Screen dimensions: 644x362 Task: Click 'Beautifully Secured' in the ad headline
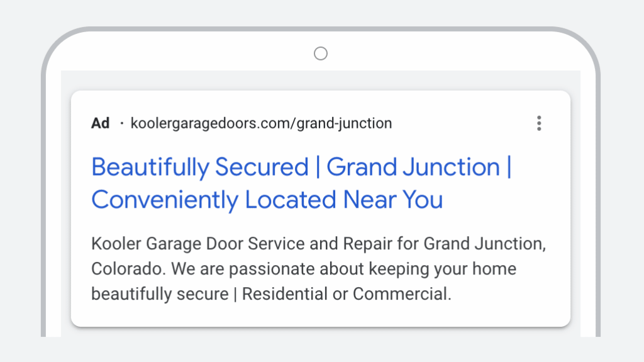point(199,167)
